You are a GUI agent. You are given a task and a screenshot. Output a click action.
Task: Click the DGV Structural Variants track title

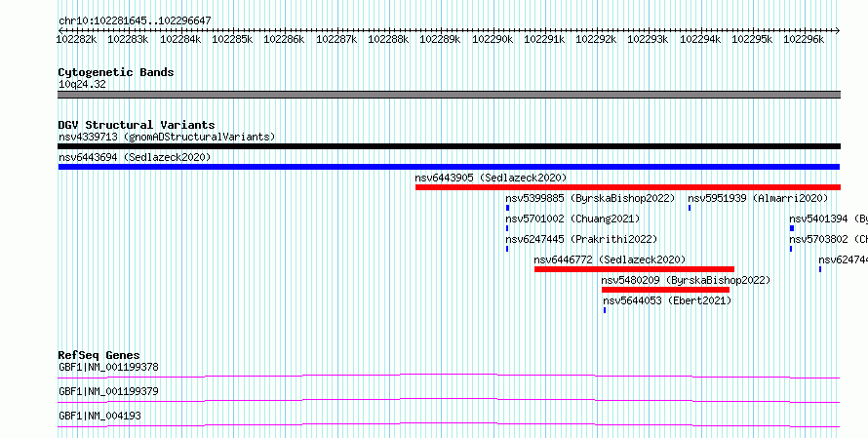tap(137, 125)
